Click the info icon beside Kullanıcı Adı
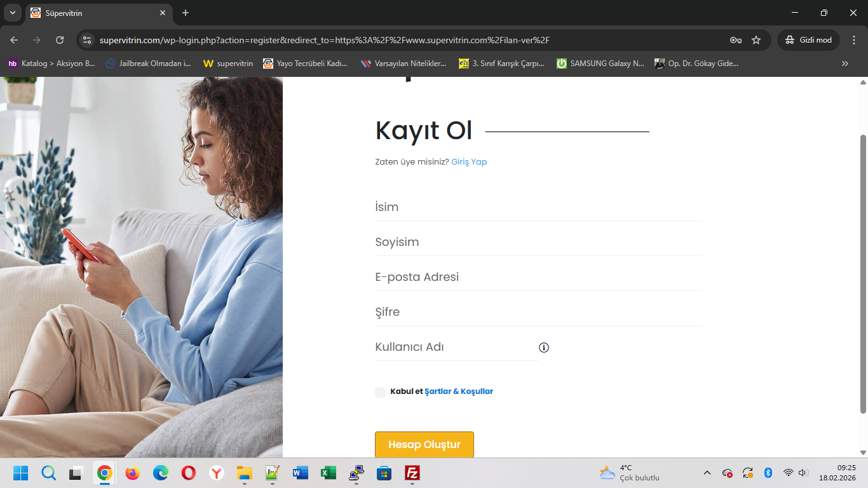The image size is (868, 488). [x=544, y=348]
